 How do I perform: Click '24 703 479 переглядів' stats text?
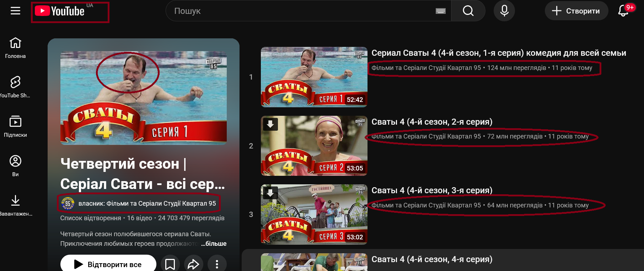click(191, 218)
